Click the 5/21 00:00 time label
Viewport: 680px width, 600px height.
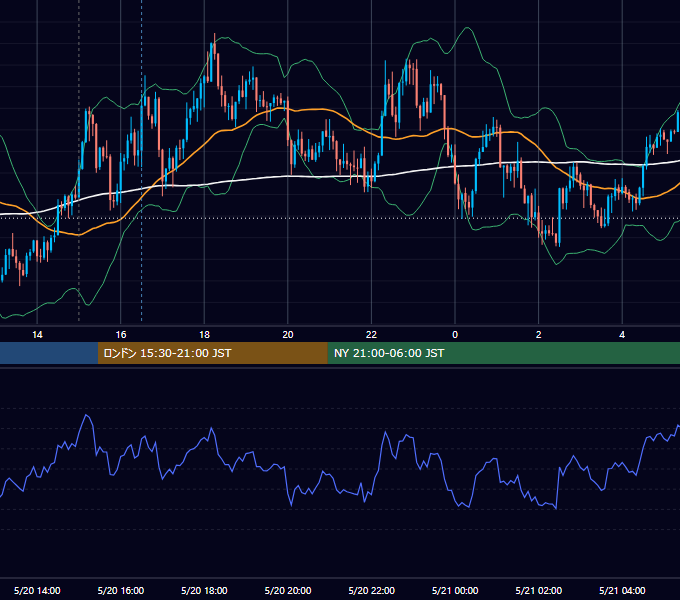[455, 590]
